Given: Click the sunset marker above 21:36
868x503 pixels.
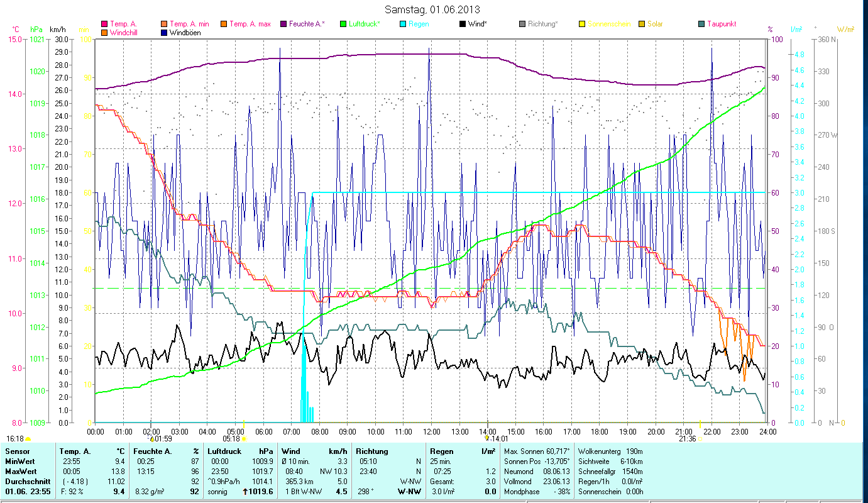Looking at the screenshot, I should click(x=700, y=424).
